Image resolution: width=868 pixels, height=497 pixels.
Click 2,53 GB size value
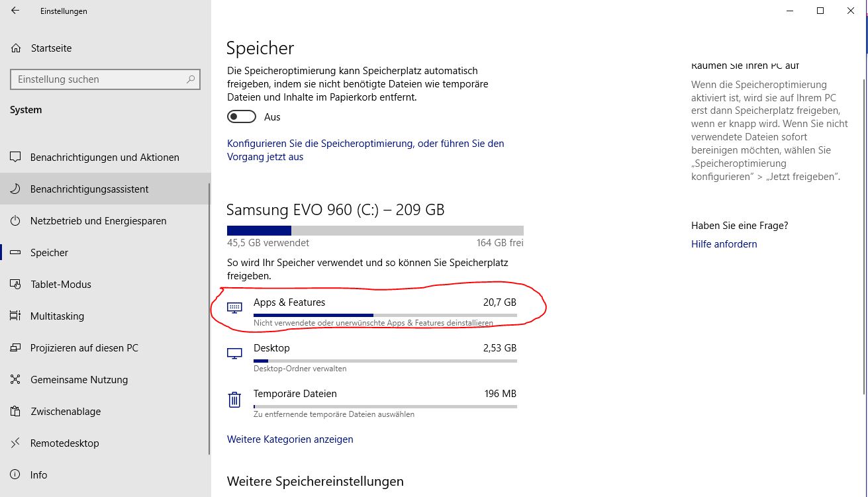click(500, 348)
